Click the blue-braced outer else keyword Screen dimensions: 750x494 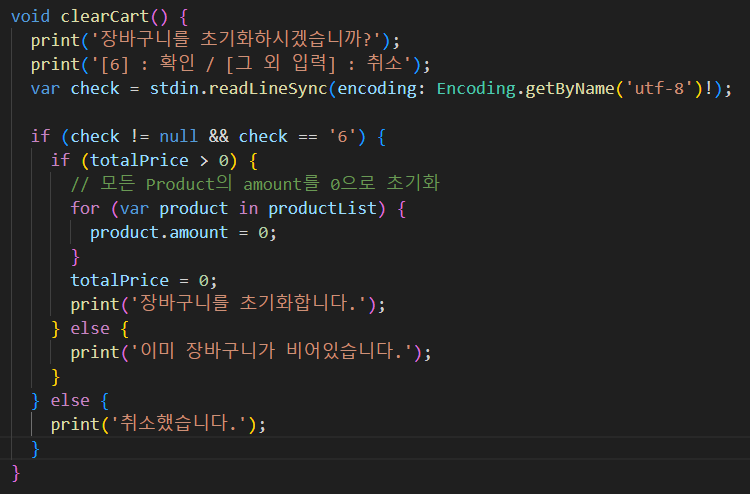[x=70, y=400]
